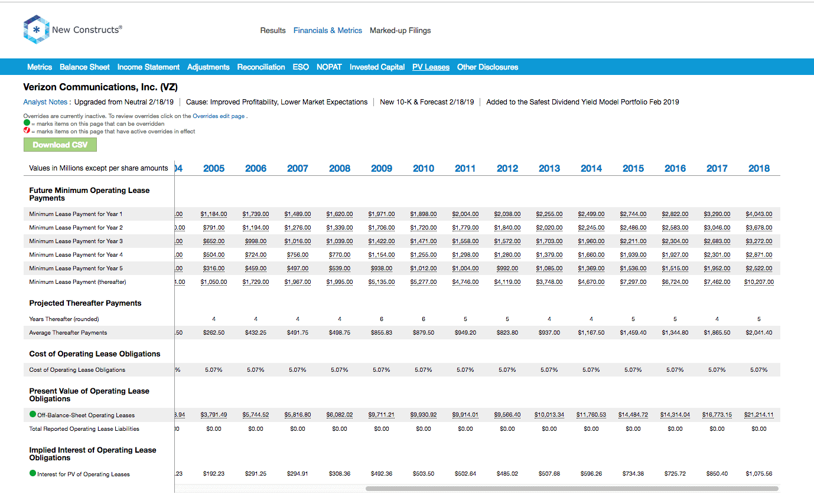Switch to the ESO tab
814x504 pixels.
[x=301, y=67]
